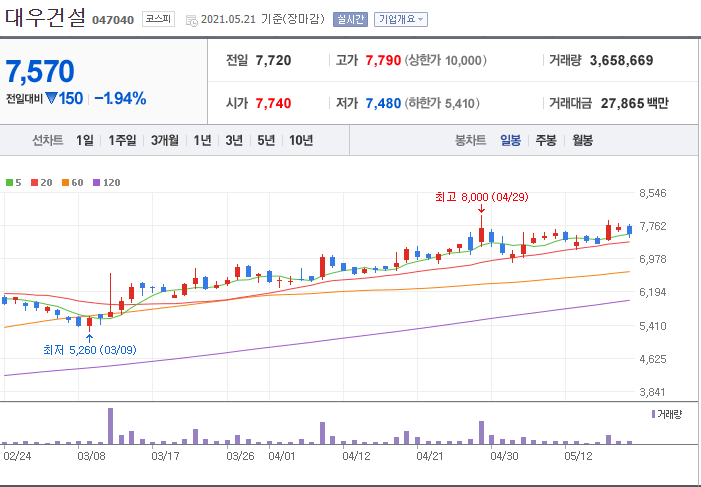Click the tallest volume bar after 03/08
The image size is (701, 487).
pos(110,426)
